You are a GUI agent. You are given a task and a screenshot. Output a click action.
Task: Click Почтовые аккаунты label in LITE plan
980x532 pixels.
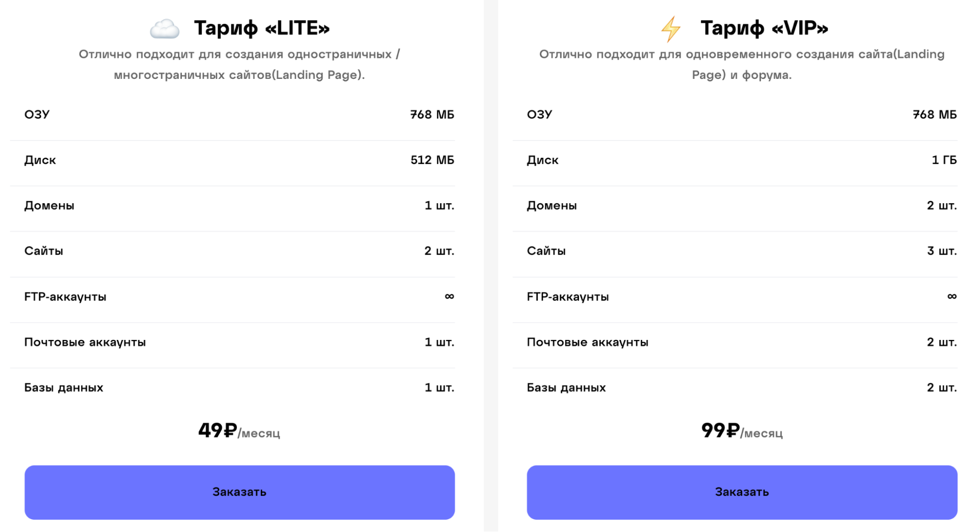[x=85, y=342]
